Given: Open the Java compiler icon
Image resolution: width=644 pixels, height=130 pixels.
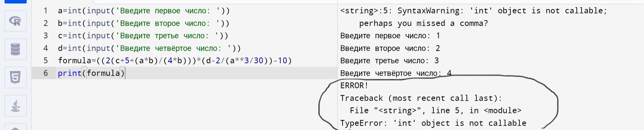Looking at the screenshot, I should pos(16,106).
